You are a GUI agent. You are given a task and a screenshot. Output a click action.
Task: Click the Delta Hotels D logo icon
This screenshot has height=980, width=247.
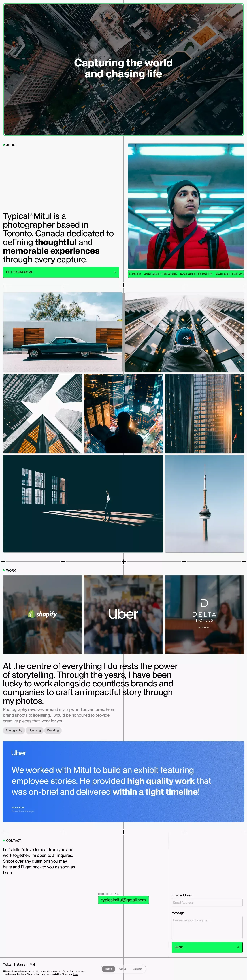205,603
